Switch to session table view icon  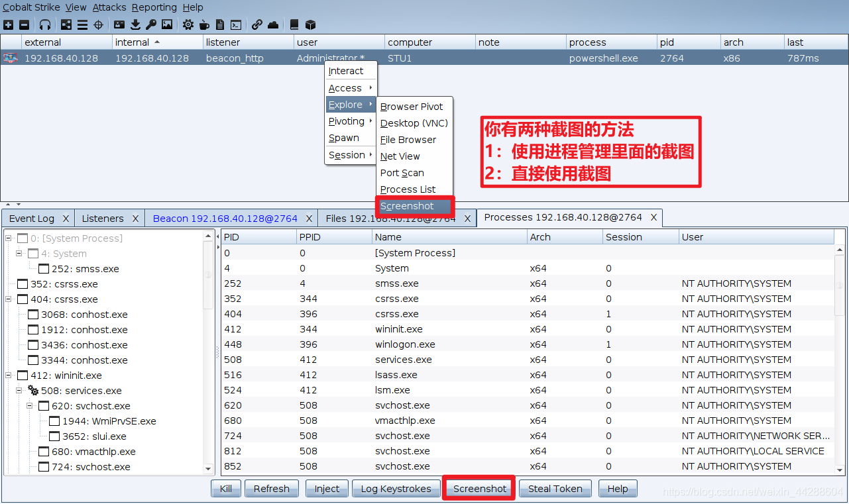pyautogui.click(x=82, y=25)
